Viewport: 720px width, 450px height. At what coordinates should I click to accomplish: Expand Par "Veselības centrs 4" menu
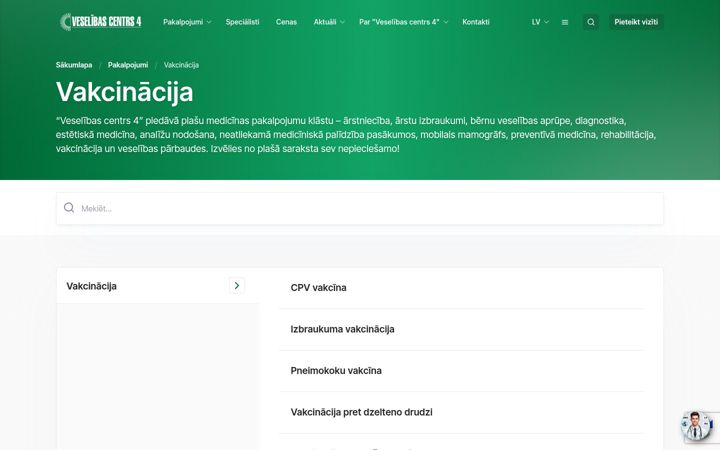coord(403,22)
